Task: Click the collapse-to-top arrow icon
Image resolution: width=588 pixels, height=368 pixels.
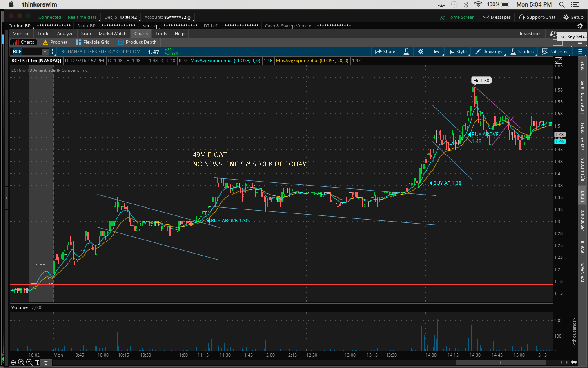Action: tap(46, 362)
